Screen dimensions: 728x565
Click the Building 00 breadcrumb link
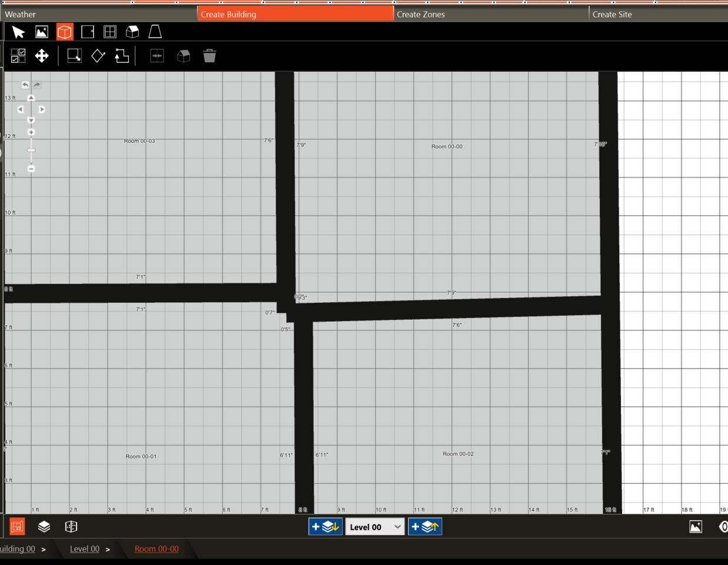[x=18, y=549]
